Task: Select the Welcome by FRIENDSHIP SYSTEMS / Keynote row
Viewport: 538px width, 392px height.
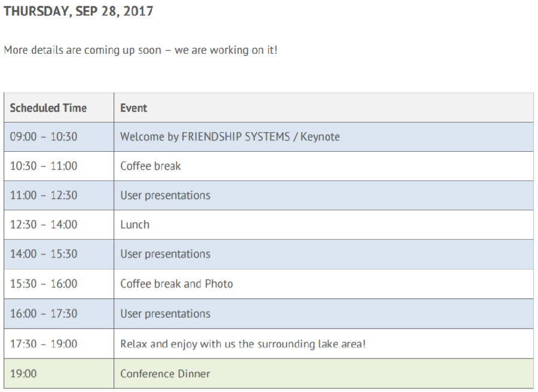Action: point(230,137)
